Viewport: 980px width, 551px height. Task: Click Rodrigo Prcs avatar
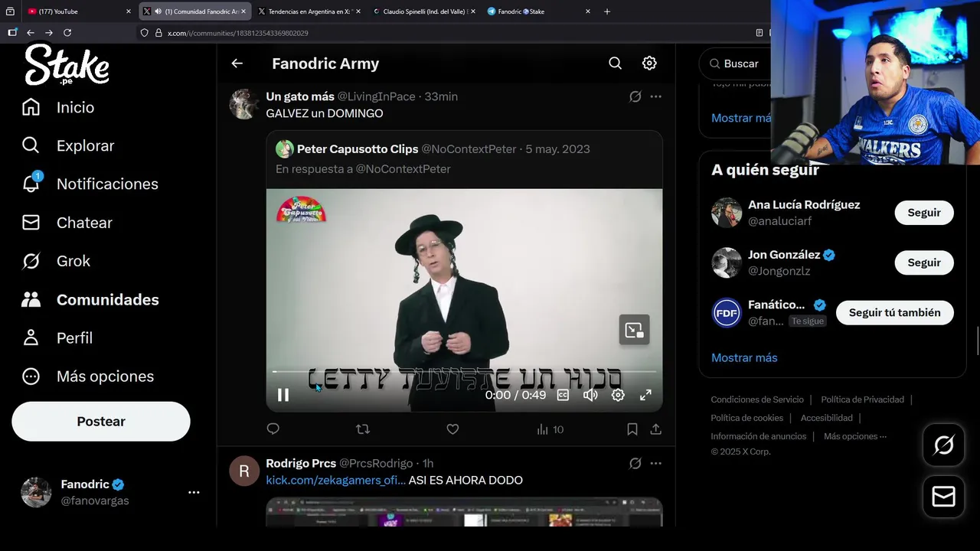pyautogui.click(x=244, y=471)
